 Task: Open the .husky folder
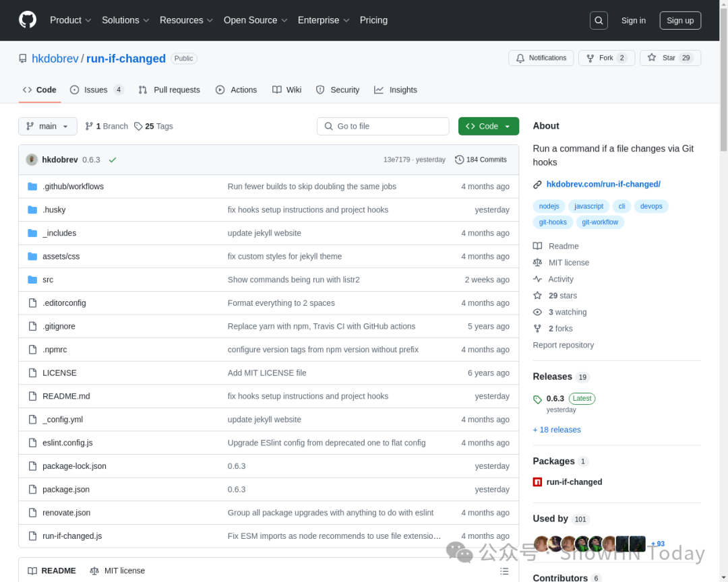[x=54, y=209]
